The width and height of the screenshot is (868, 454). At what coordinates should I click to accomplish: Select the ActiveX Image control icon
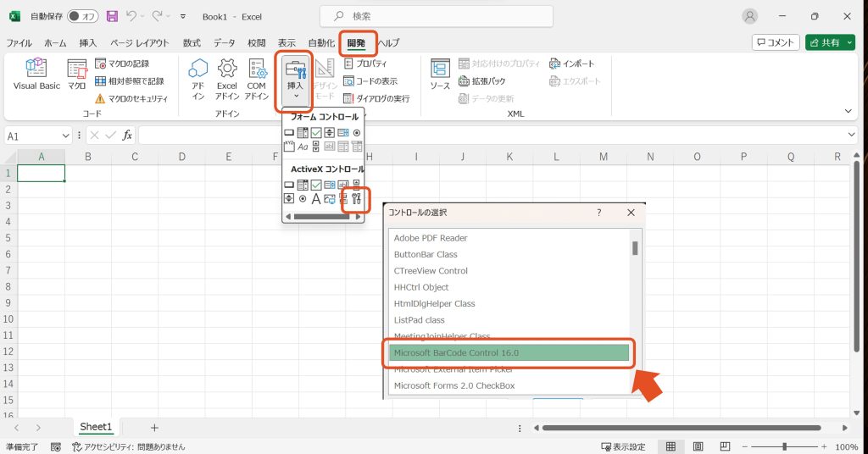click(x=330, y=198)
